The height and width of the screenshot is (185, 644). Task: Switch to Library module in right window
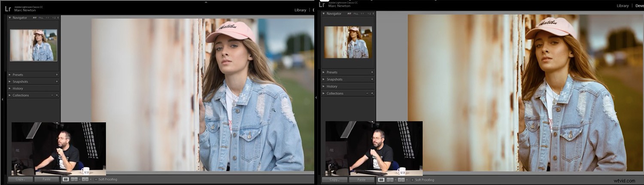coord(623,6)
